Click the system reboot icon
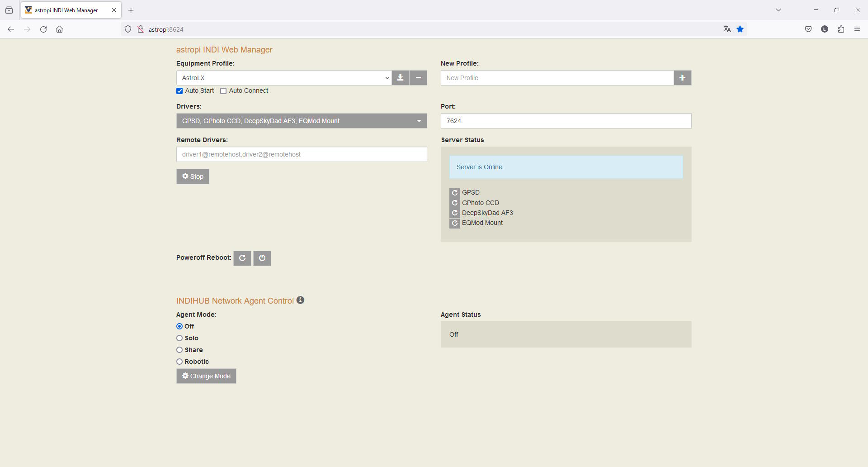 click(242, 258)
